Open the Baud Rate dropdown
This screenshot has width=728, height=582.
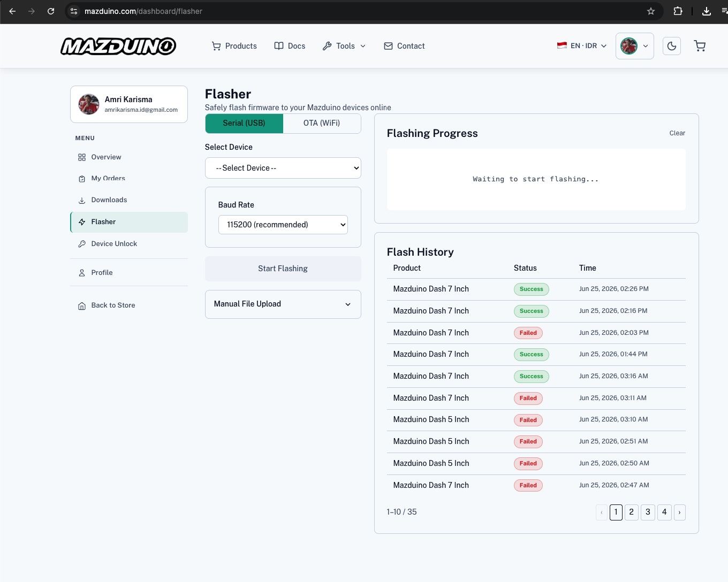click(283, 225)
